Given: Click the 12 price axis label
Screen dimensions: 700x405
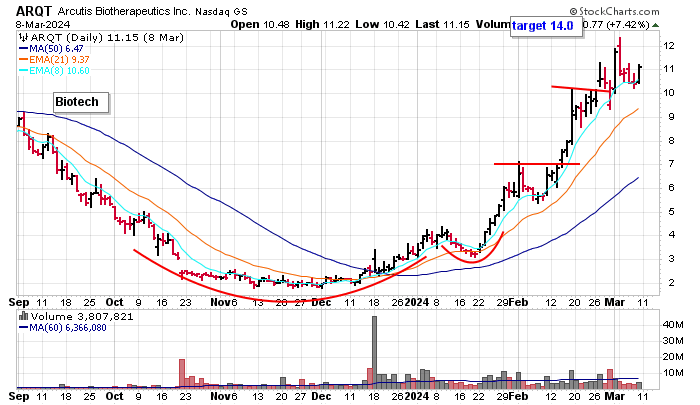Looking at the screenshot, I should (x=669, y=46).
